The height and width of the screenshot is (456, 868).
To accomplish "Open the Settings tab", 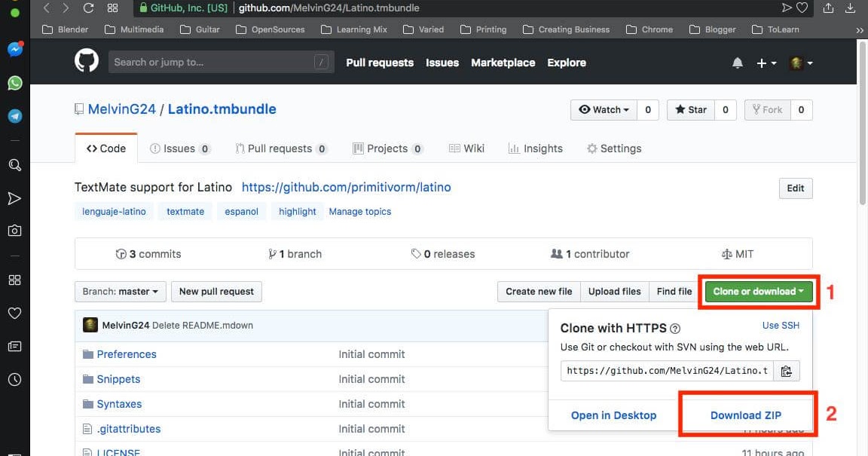I will [x=614, y=148].
